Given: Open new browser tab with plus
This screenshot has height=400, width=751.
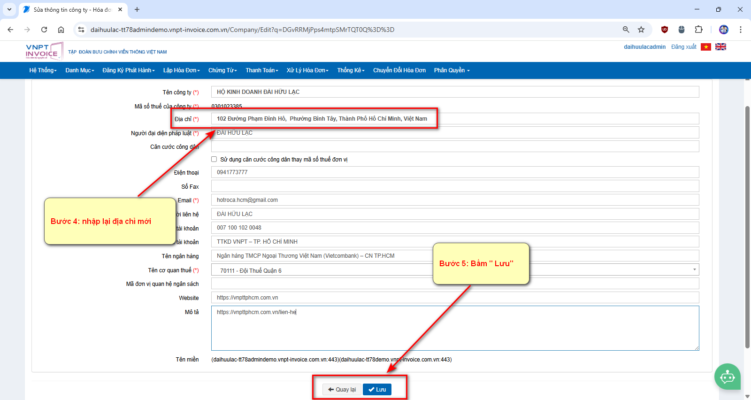Looking at the screenshot, I should [137, 10].
